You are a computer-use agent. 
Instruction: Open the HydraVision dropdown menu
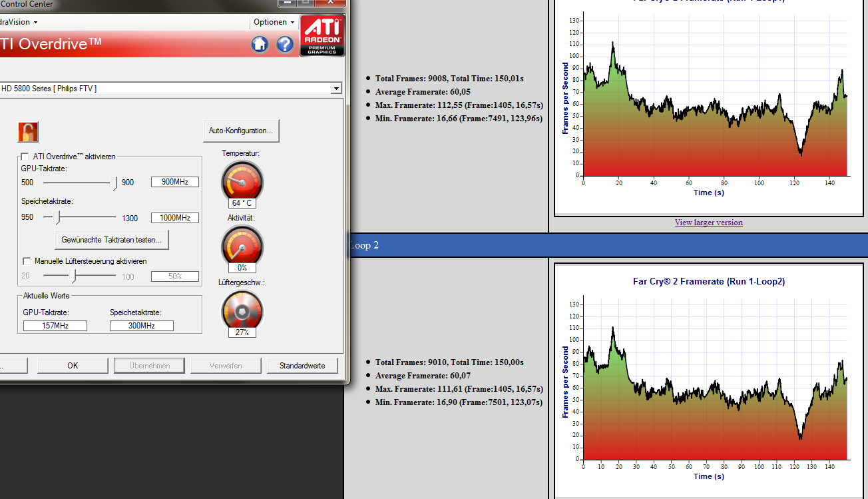19,22
